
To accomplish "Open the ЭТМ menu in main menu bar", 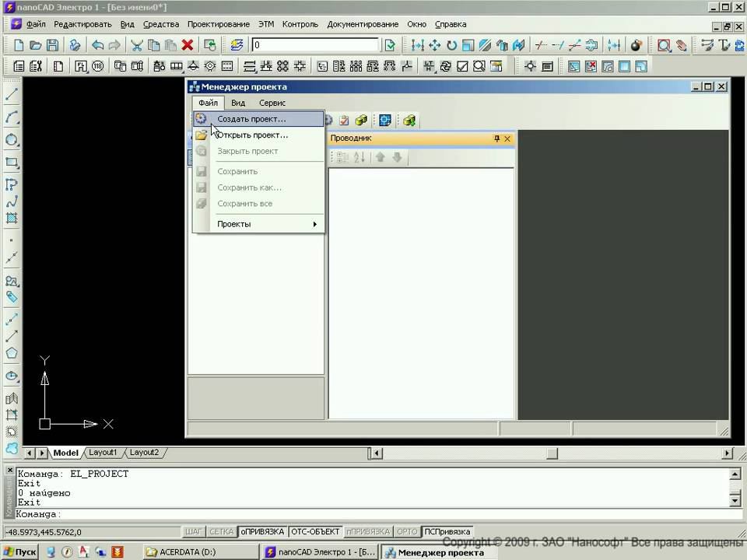I will point(266,24).
